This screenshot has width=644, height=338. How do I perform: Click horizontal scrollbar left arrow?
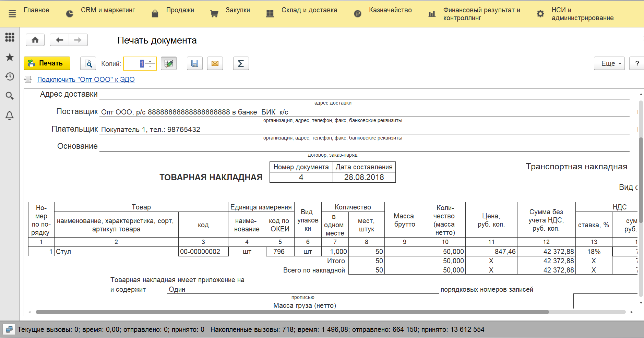pyautogui.click(x=30, y=312)
